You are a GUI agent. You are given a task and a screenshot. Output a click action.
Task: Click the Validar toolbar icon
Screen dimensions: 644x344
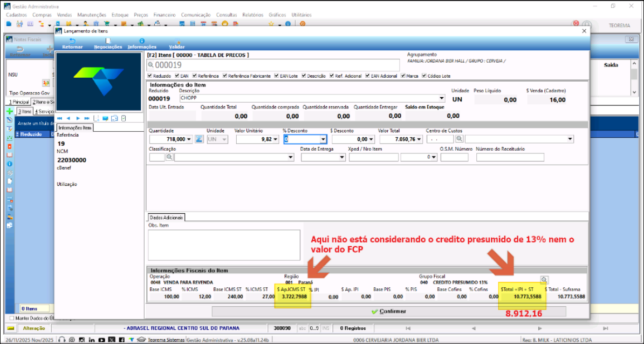click(177, 41)
